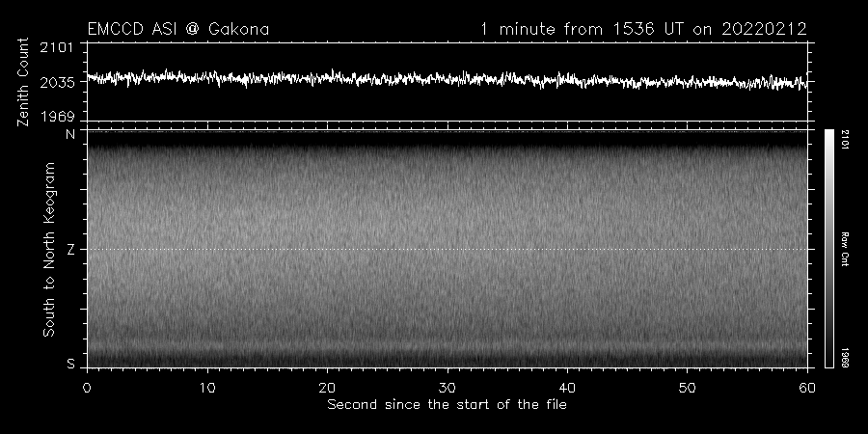This screenshot has height=434, width=868.
Task: Click the 0 second tick label
Action: pos(87,388)
